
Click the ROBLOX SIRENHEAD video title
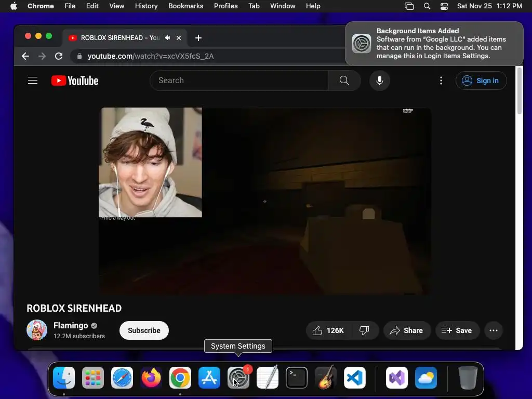[74, 308]
